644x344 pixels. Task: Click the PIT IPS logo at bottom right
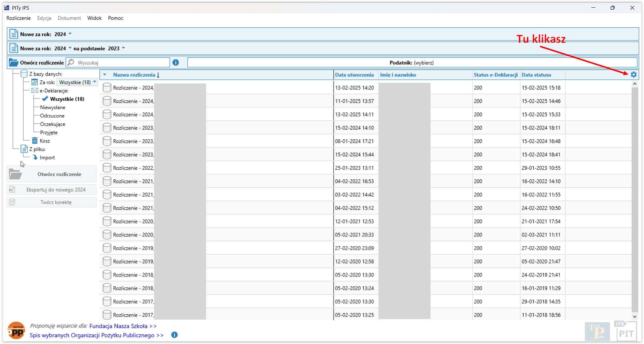625,331
